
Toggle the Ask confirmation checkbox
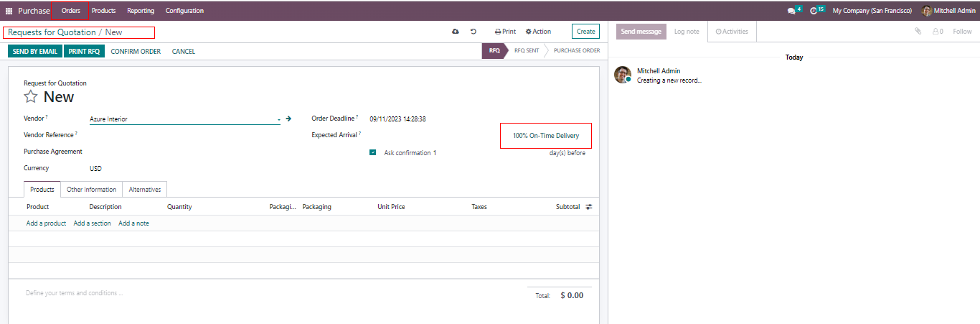373,152
